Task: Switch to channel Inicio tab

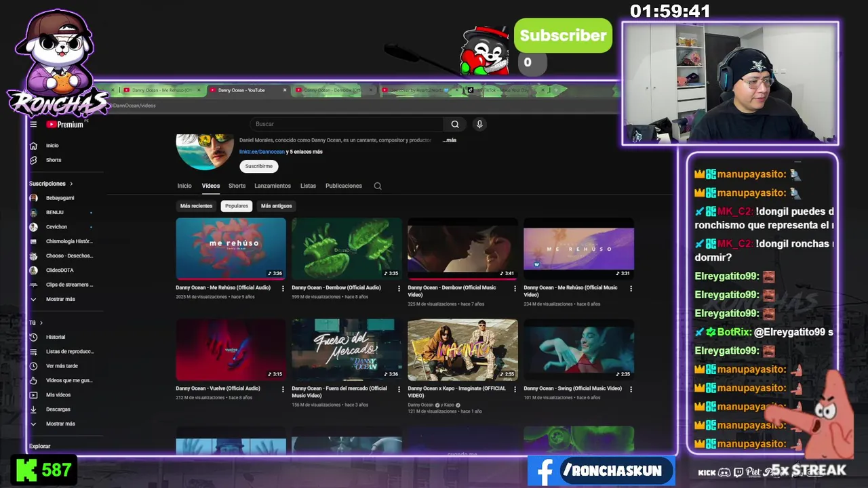Action: 184,186
